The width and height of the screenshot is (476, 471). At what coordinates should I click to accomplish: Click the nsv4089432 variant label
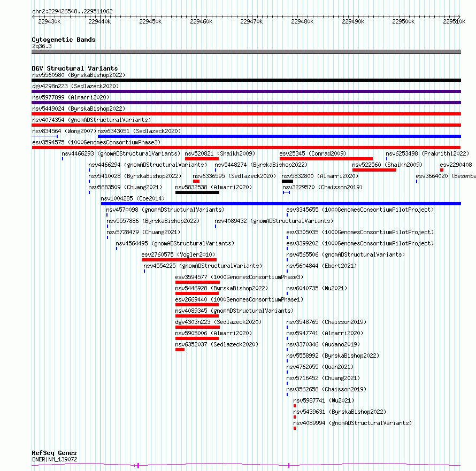pos(274,221)
